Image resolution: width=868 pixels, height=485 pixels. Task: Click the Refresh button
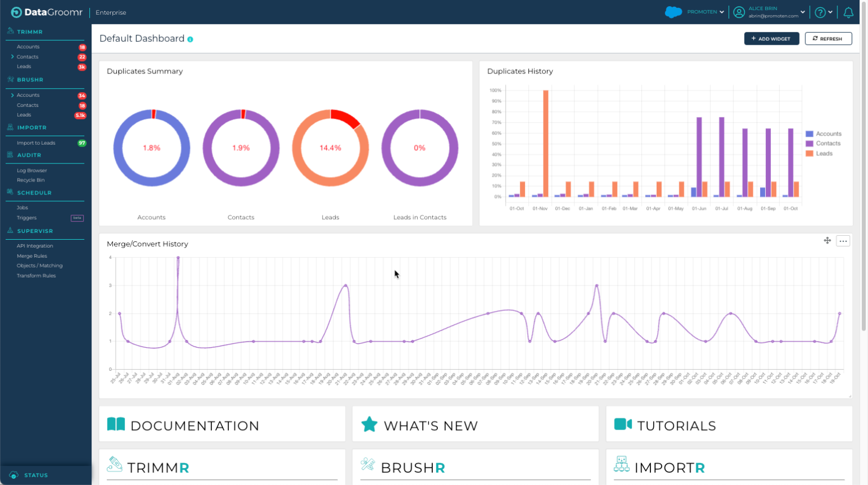828,38
